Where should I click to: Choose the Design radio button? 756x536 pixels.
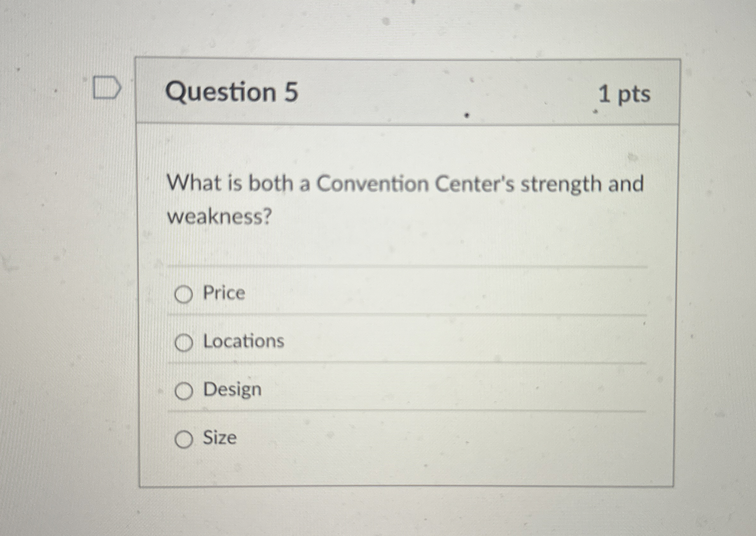(184, 392)
